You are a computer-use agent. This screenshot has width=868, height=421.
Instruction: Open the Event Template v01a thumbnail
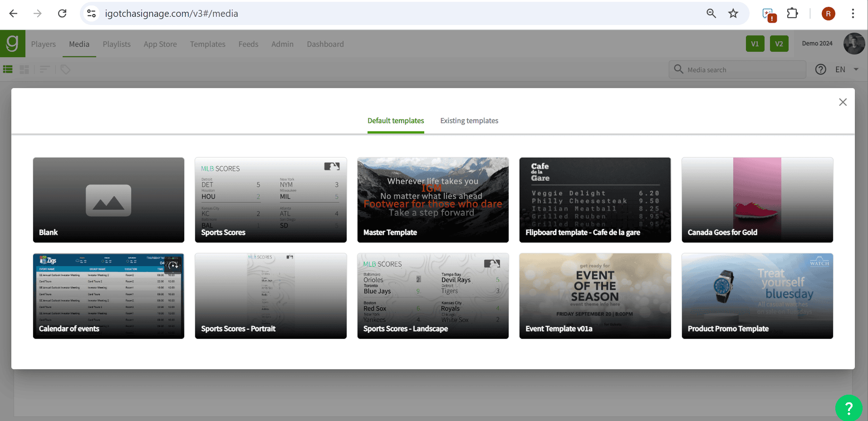pyautogui.click(x=595, y=296)
